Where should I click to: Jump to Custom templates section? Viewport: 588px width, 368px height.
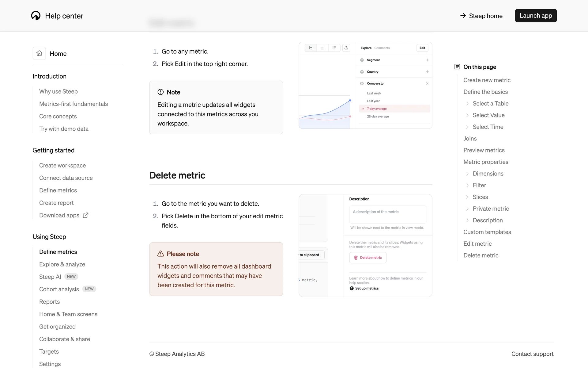coord(487,232)
